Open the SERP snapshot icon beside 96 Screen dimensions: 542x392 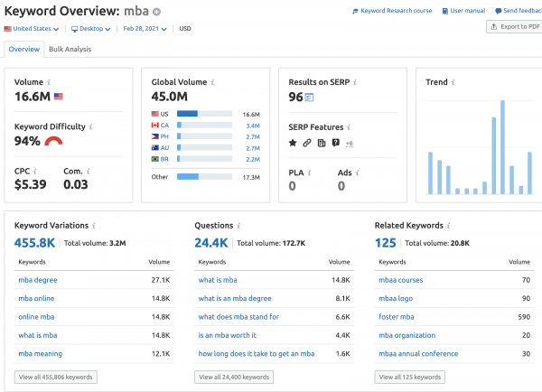point(309,98)
